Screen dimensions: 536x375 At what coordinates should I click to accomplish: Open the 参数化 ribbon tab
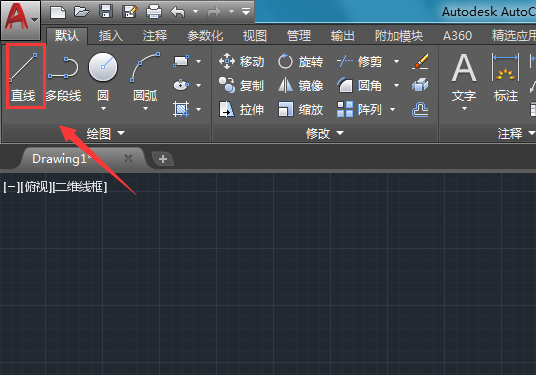(205, 36)
